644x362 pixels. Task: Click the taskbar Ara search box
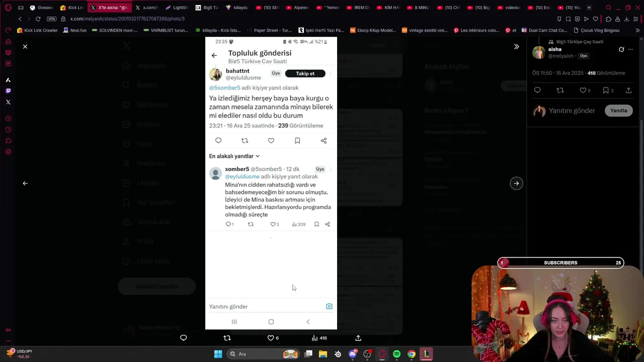coord(263,354)
